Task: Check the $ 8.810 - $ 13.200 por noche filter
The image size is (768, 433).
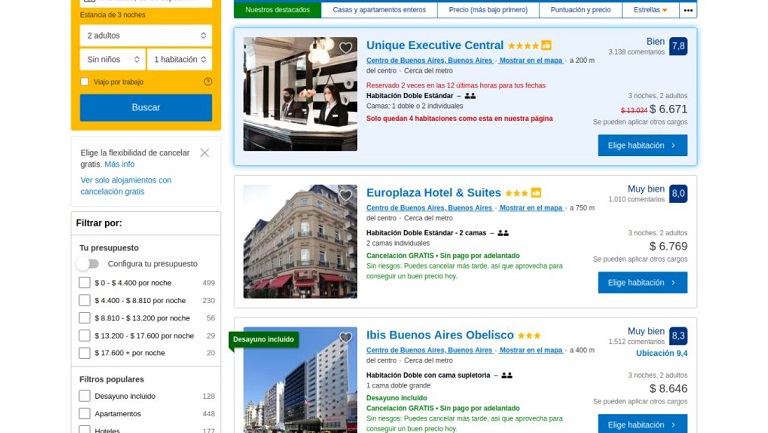Action: [x=85, y=318]
